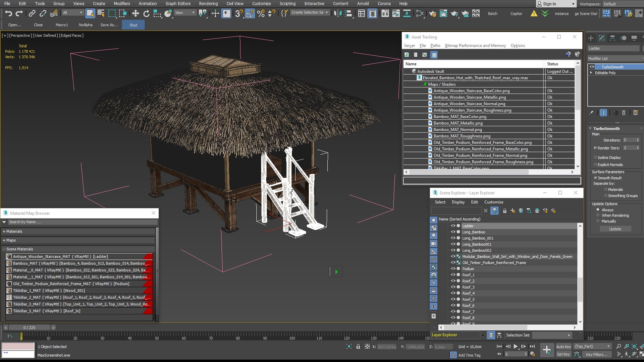Hide Roof_1 with its eye icon
This screenshot has width=644, height=362.
[453, 275]
